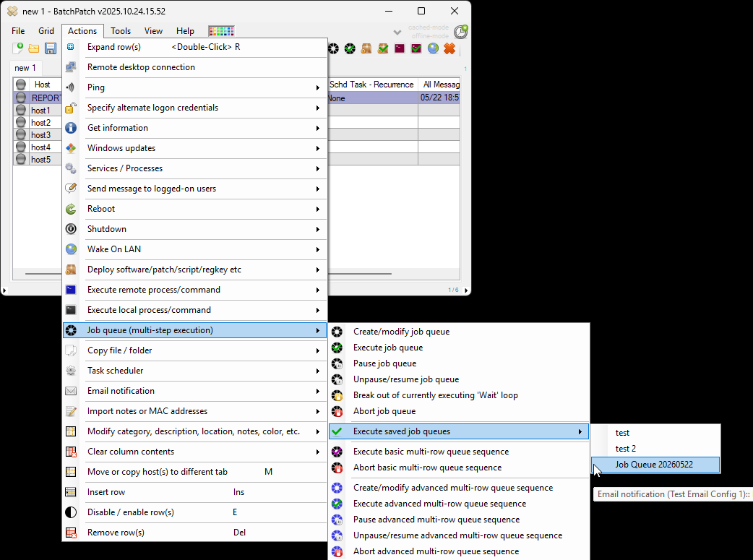Click the scheduler clock icon at top right
This screenshot has width=753, height=560.
461,32
